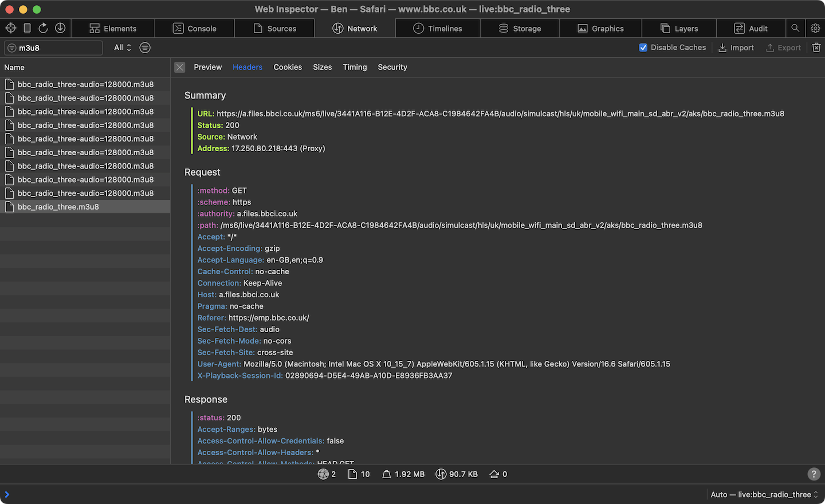Screen dimensions: 825x504
Task: Click Sec-Fetch-Dest: audio header line
Action: point(238,329)
